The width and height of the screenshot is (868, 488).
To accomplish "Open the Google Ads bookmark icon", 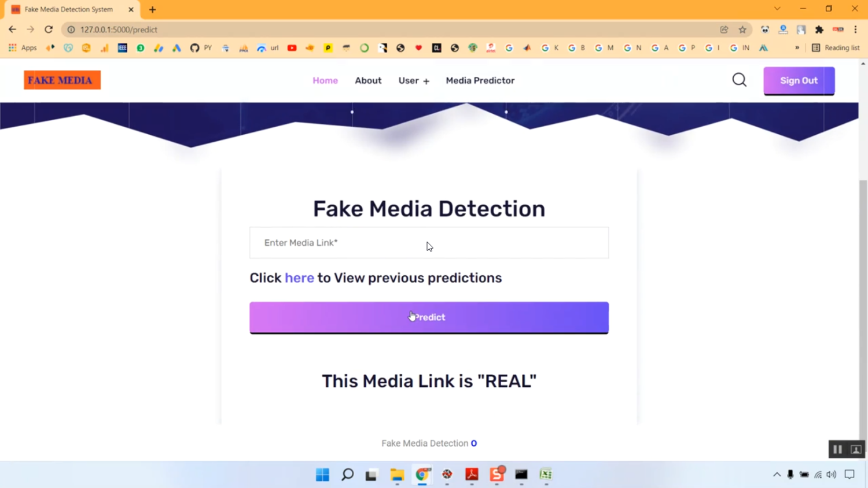I will coord(176,48).
